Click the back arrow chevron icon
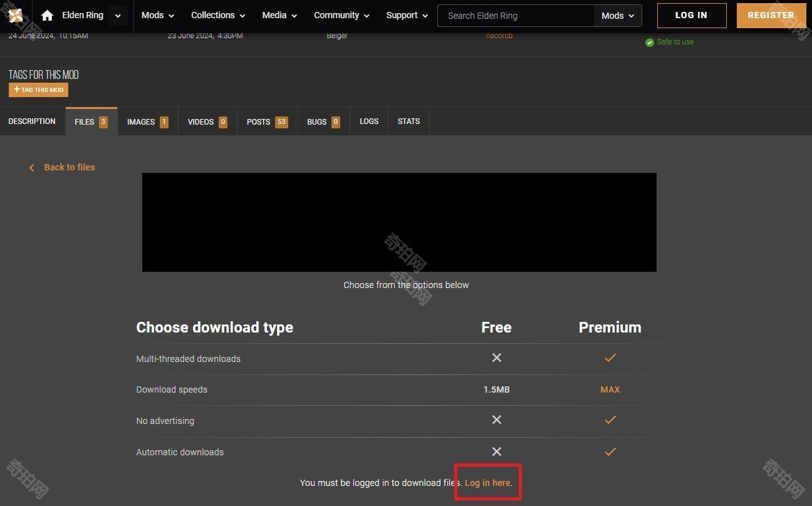812x506 pixels. click(31, 168)
